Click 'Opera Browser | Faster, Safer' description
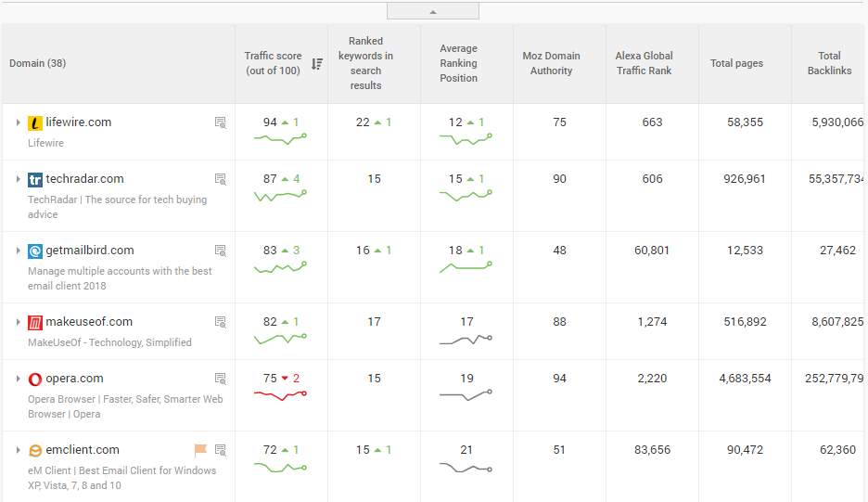This screenshot has width=868, height=502. pos(125,406)
